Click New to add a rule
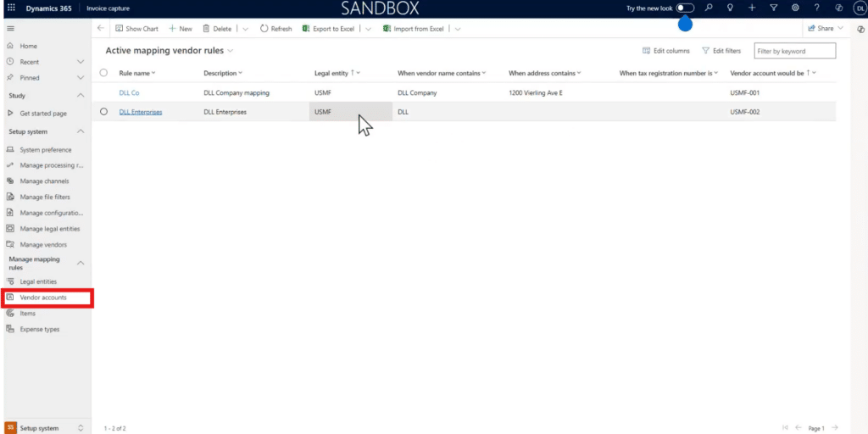The image size is (868, 434). click(181, 29)
